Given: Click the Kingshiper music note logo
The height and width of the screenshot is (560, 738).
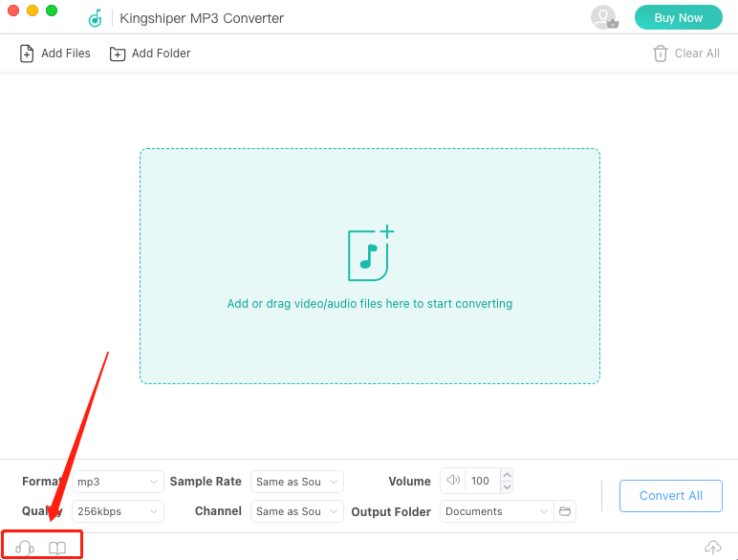Looking at the screenshot, I should point(95,18).
